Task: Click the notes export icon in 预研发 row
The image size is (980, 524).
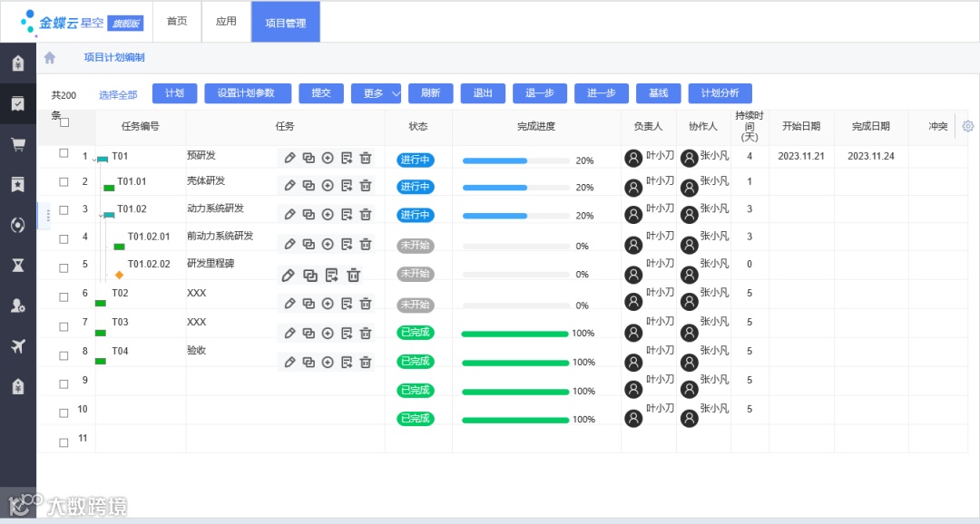Action: click(347, 158)
